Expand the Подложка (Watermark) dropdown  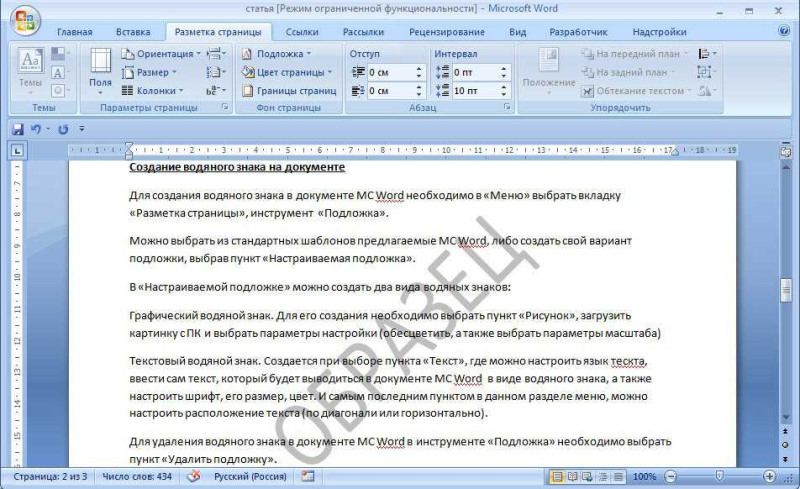(277, 53)
